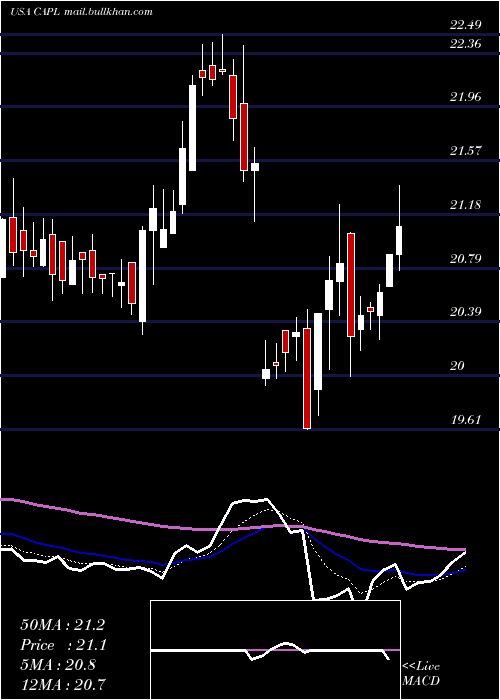500x700 pixels.
Task: Click inside the MACD inset panel
Action: pyautogui.click(x=275, y=650)
